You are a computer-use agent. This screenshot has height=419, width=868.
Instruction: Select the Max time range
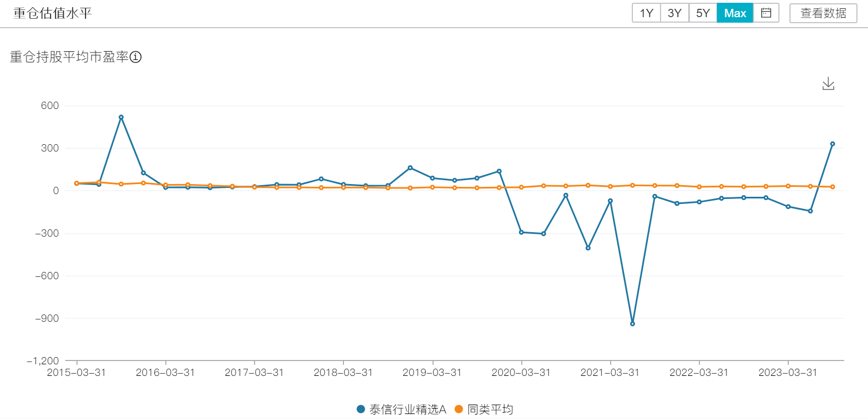click(x=735, y=13)
